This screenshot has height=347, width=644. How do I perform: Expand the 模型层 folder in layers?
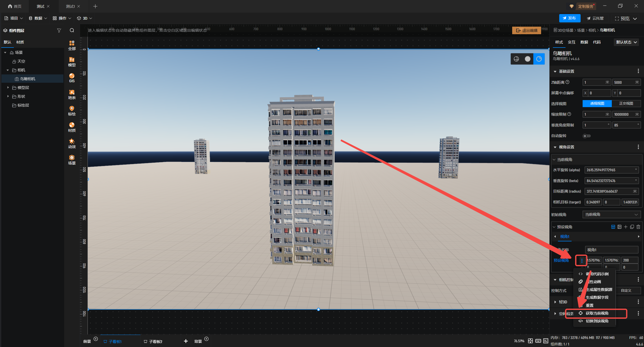(8, 88)
